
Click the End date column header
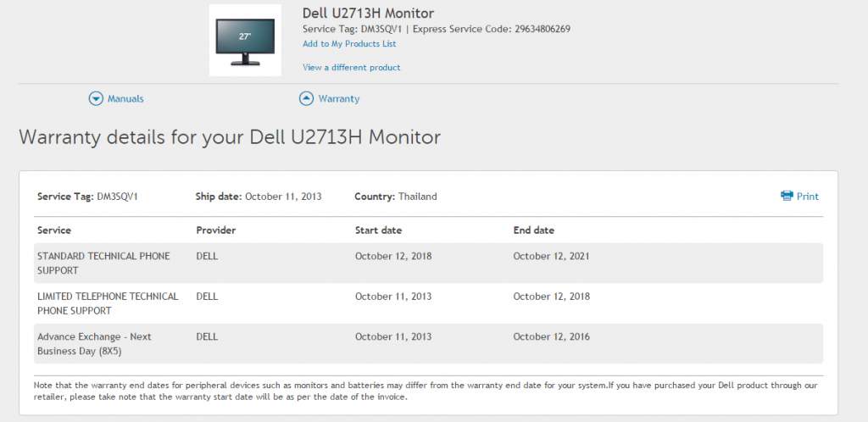(534, 230)
